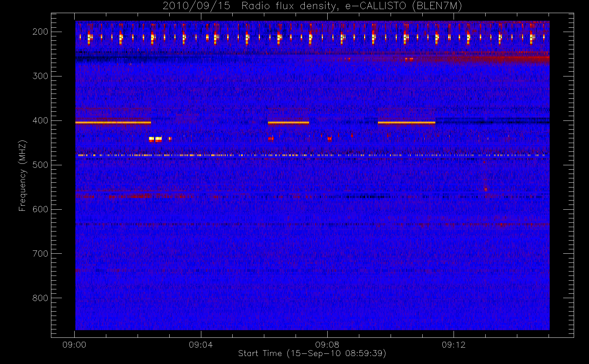The height and width of the screenshot is (364, 589).
Task: Click the 200 frequency tick label
Action: point(40,32)
